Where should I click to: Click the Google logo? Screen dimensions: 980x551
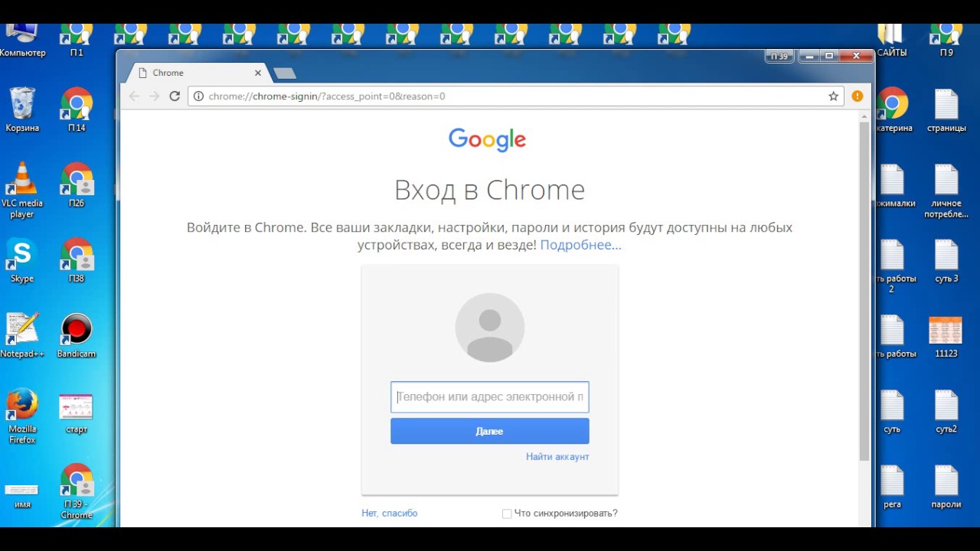pos(488,140)
